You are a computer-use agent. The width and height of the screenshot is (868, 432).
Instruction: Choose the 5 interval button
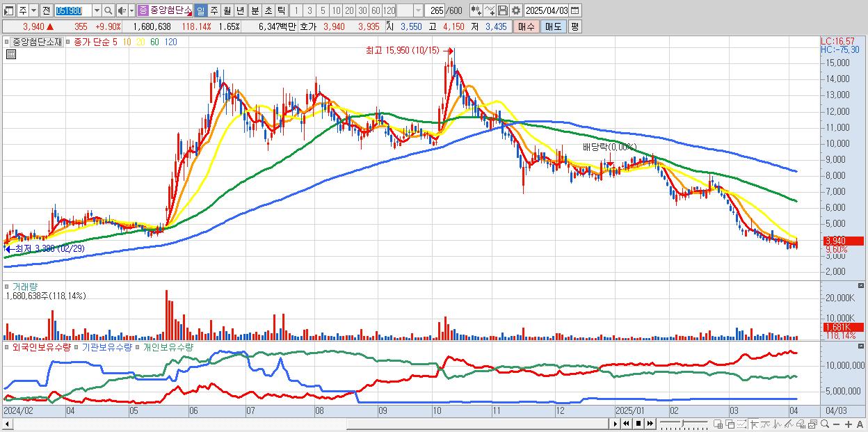point(323,10)
